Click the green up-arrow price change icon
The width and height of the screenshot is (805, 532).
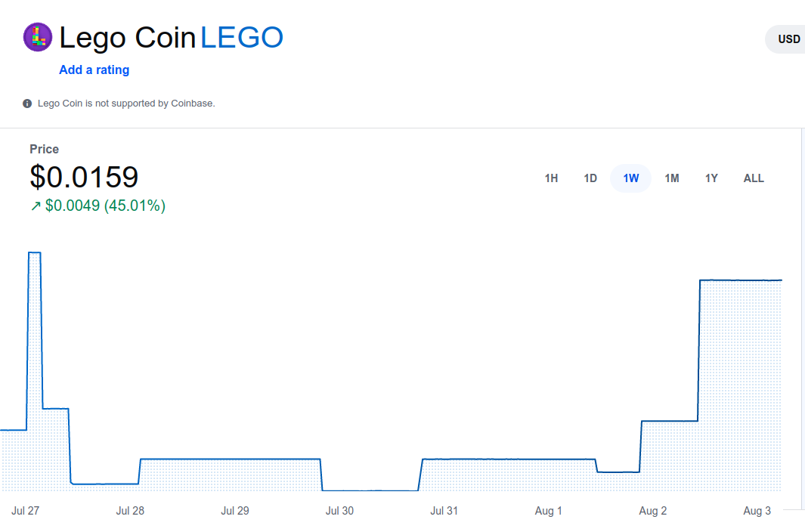pyautogui.click(x=36, y=206)
